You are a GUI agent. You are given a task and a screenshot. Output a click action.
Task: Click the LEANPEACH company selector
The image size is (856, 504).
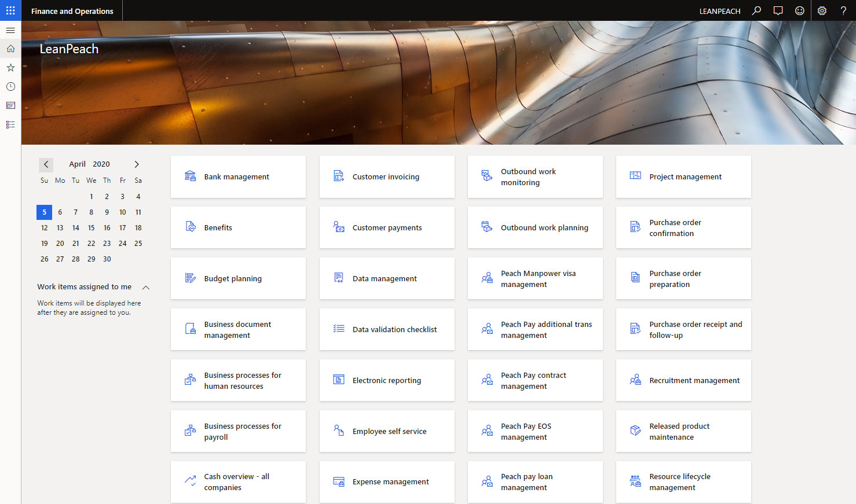coord(719,11)
